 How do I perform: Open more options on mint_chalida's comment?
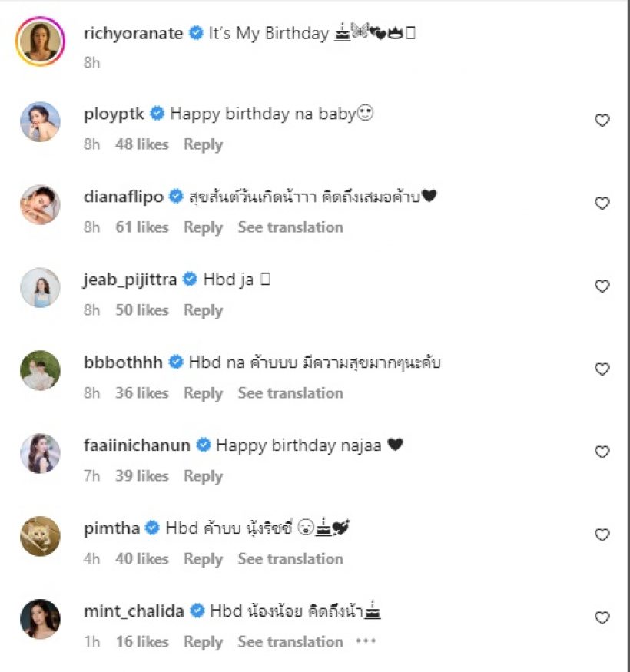(366, 641)
